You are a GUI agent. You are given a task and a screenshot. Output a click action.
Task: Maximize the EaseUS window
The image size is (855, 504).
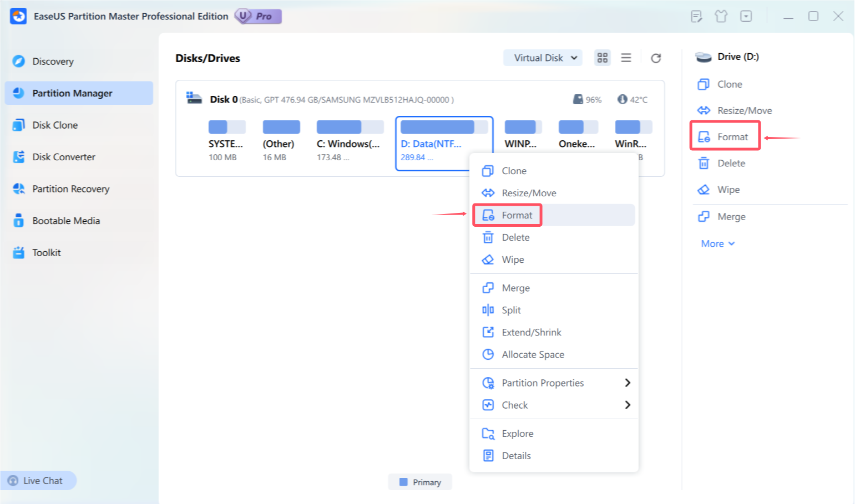813,17
